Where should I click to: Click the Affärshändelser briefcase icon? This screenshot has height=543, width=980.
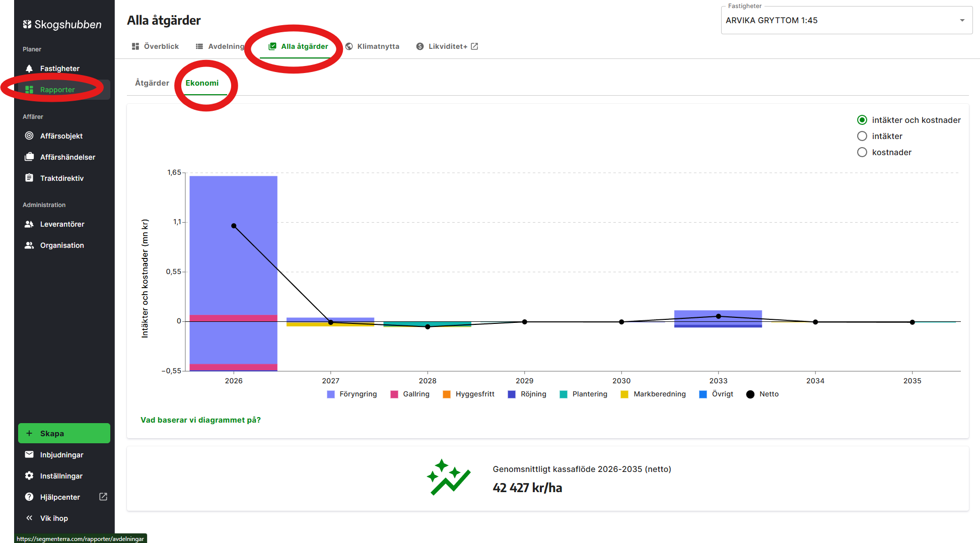29,157
